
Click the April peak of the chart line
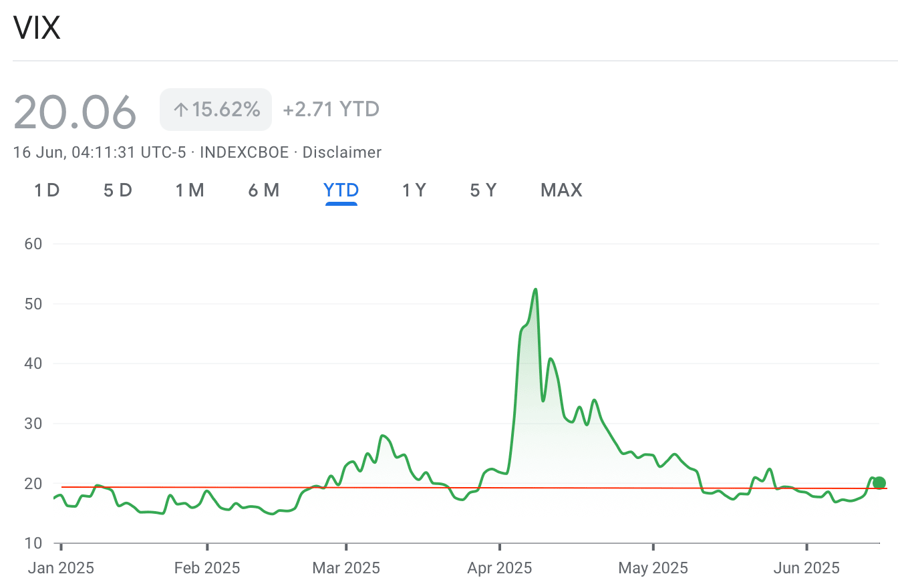coord(535,289)
